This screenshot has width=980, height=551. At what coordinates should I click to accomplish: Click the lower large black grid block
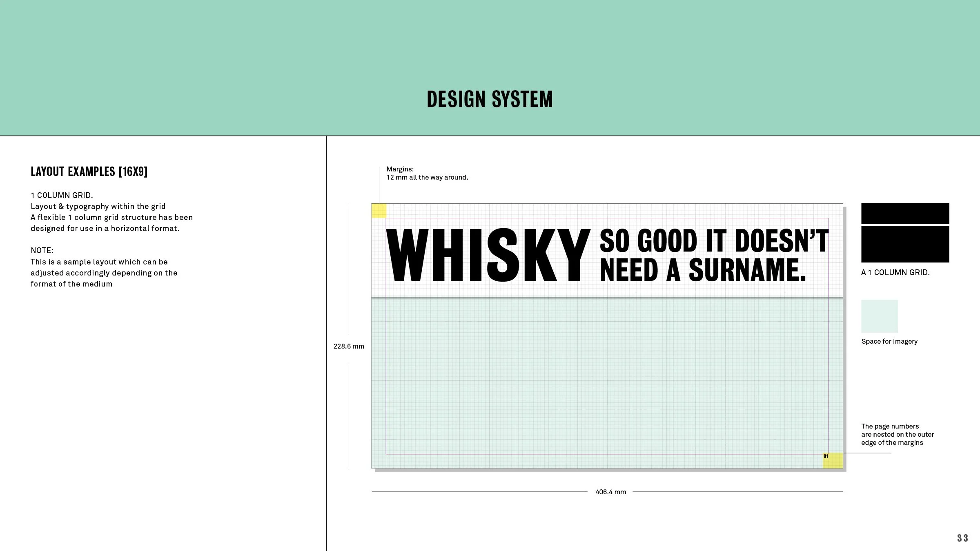click(905, 244)
